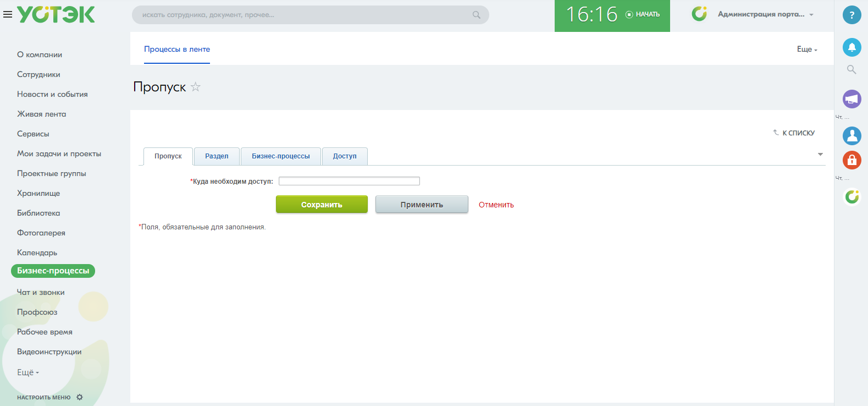Open Видеоинструкции in sidebar
The image size is (868, 406).
pyautogui.click(x=49, y=352)
